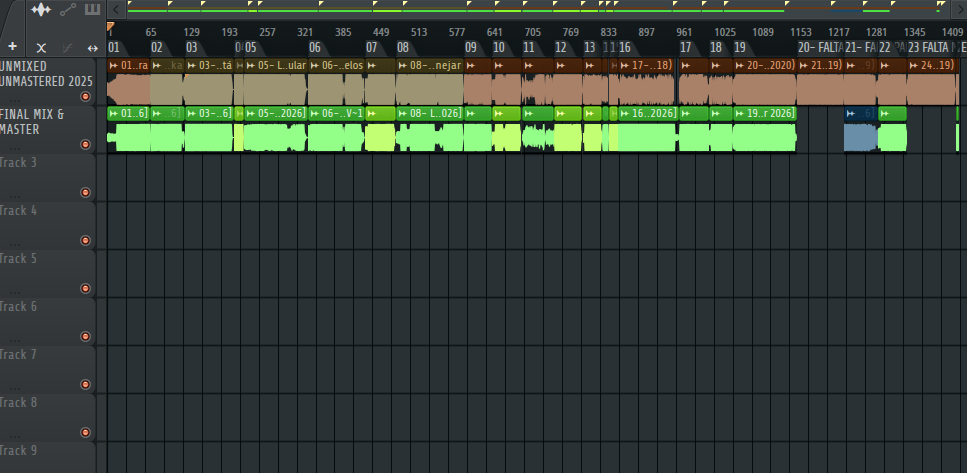Jump to timeline marker 12

[561, 47]
